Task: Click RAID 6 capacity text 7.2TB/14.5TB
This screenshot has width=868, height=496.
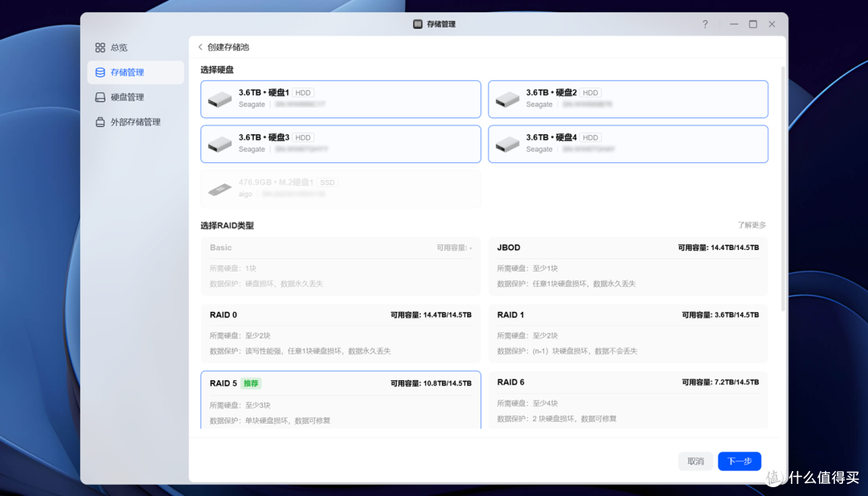Action: [737, 382]
